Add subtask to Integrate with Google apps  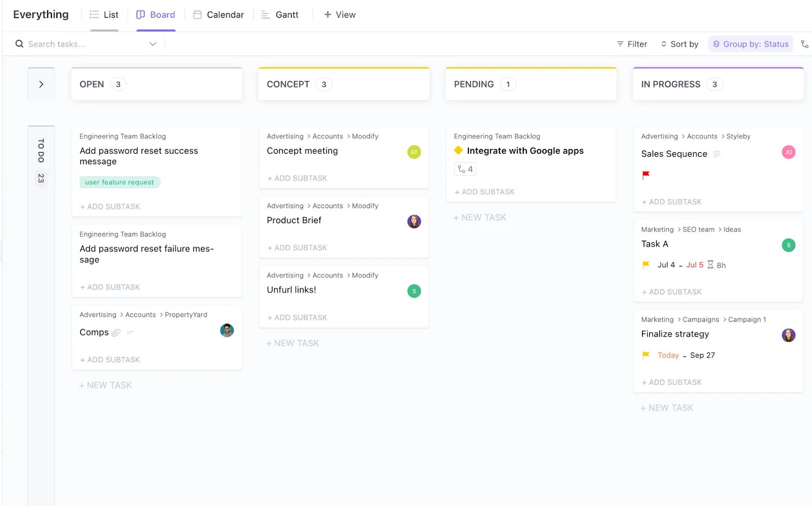[485, 192]
